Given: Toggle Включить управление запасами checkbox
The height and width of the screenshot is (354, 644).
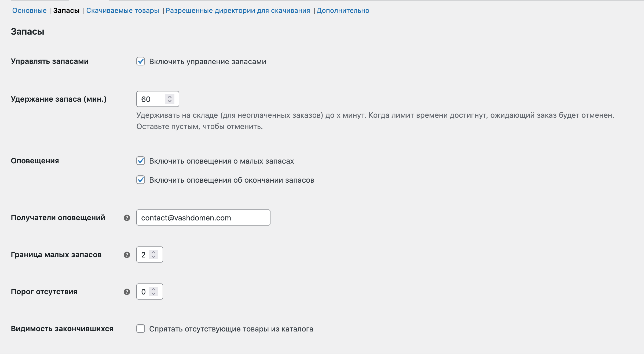Looking at the screenshot, I should click(141, 61).
